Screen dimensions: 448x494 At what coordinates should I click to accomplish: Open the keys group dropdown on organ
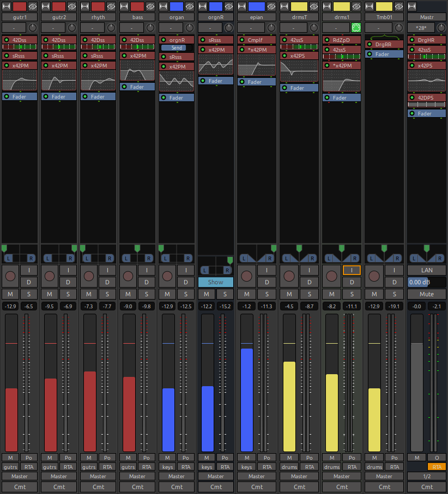(x=167, y=467)
